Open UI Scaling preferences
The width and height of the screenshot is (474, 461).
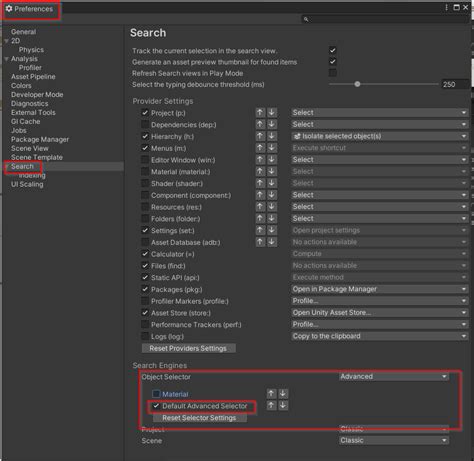tap(27, 184)
